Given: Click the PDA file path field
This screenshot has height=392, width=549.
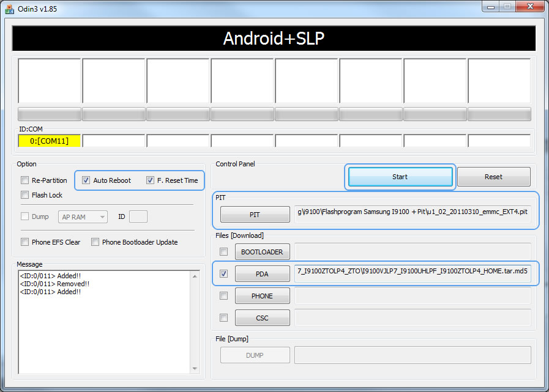Looking at the screenshot, I should tap(413, 274).
